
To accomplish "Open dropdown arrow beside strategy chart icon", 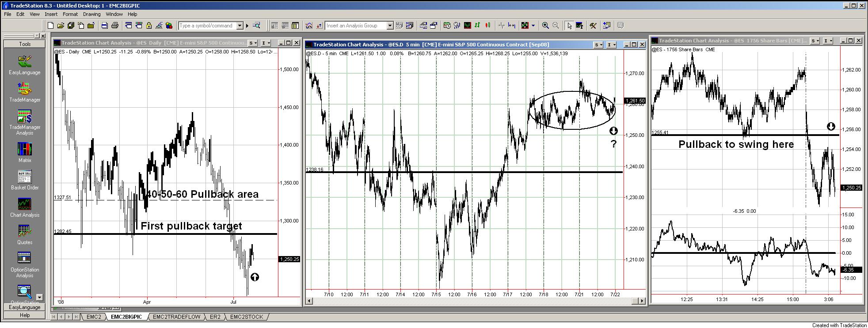I will (533, 26).
